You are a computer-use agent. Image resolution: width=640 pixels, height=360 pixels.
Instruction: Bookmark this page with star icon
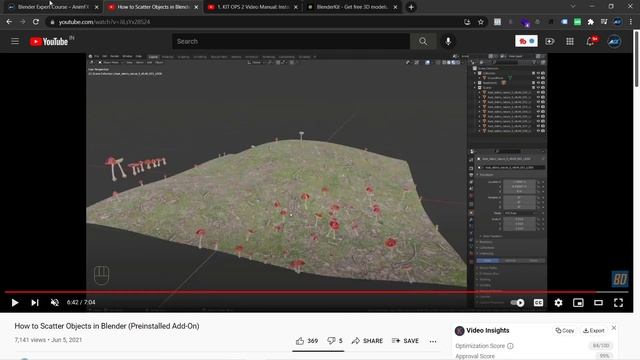481,22
